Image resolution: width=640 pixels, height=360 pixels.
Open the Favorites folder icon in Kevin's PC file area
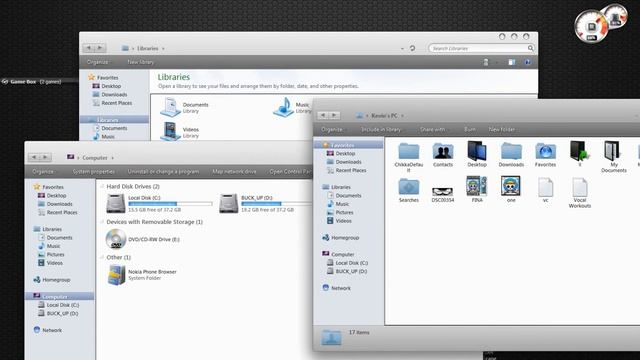[x=545, y=152]
